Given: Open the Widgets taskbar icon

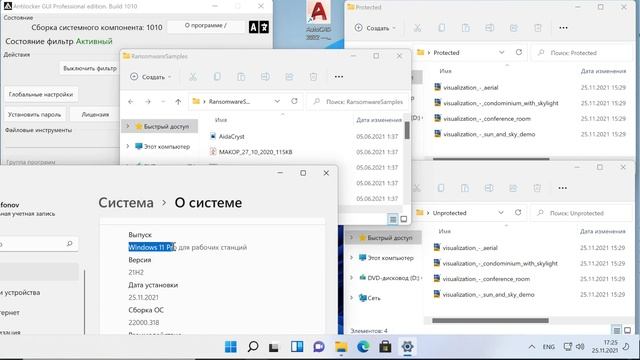Looking at the screenshot, I should [x=297, y=347].
